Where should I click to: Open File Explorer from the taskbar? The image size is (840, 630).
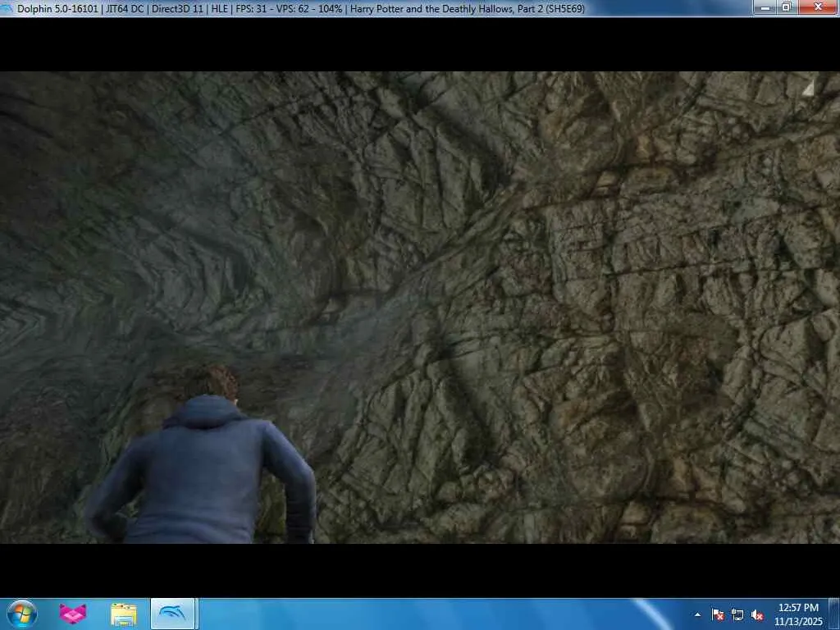click(124, 614)
